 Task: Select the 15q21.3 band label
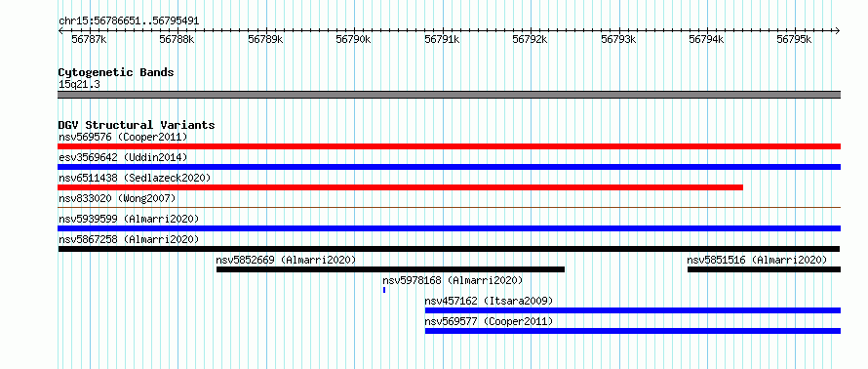79,85
